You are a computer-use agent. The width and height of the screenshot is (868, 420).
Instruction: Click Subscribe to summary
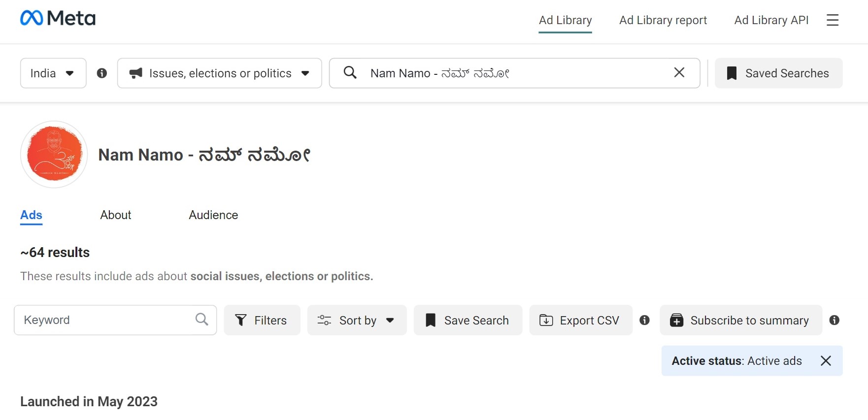(741, 320)
